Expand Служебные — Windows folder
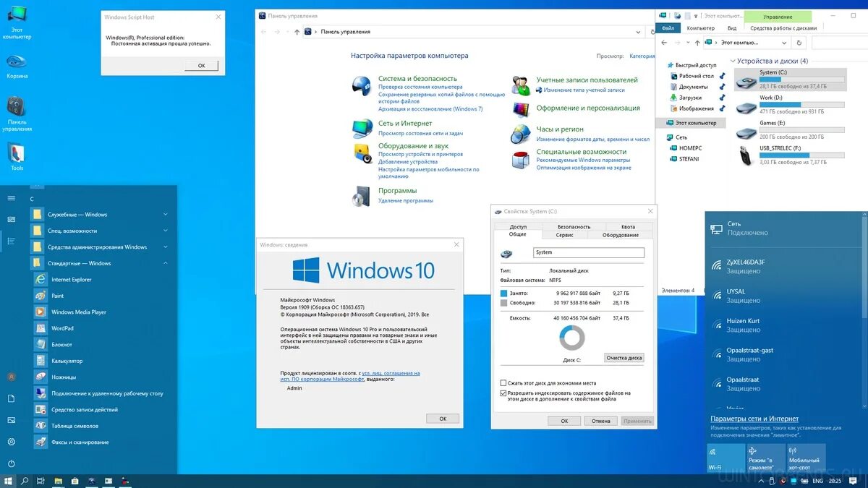The width and height of the screenshot is (868, 488). (100, 214)
